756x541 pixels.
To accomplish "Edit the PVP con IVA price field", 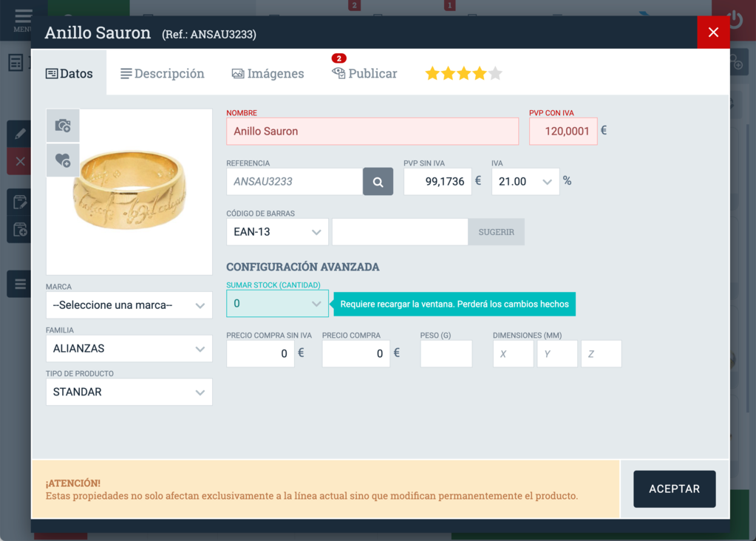I will click(563, 131).
